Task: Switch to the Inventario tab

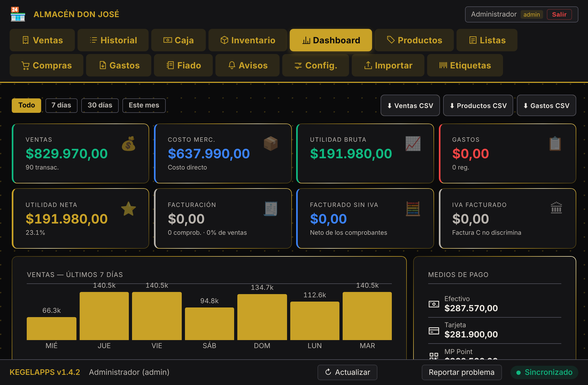Action: (x=248, y=40)
